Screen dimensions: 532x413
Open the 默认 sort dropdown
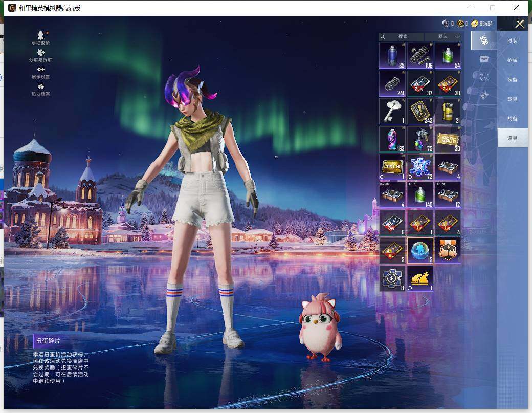tap(443, 37)
